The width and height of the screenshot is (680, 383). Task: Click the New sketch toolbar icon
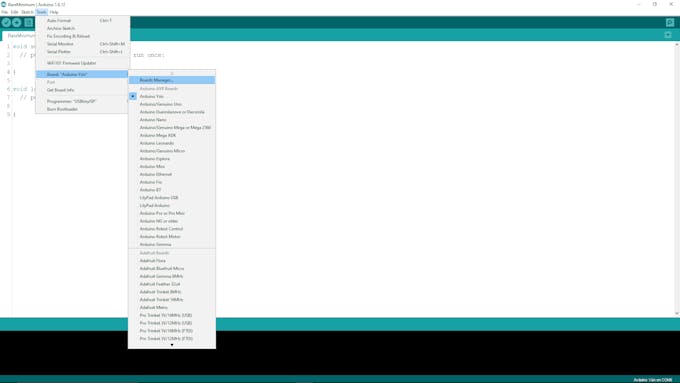coord(29,23)
